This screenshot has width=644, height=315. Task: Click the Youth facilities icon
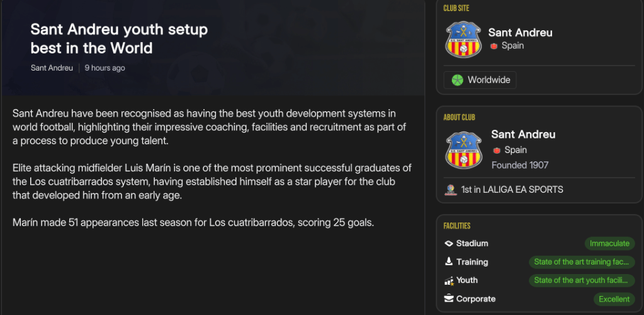click(449, 280)
